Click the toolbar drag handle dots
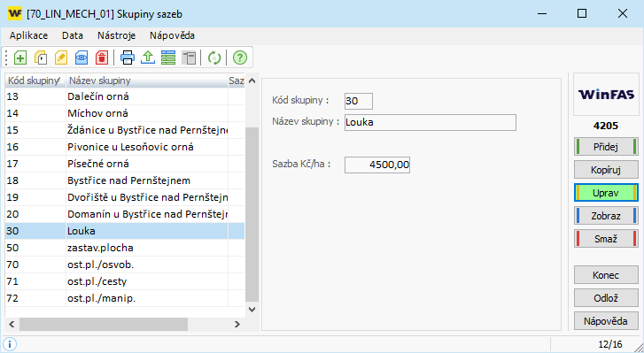This screenshot has width=644, height=353. (x=6, y=58)
